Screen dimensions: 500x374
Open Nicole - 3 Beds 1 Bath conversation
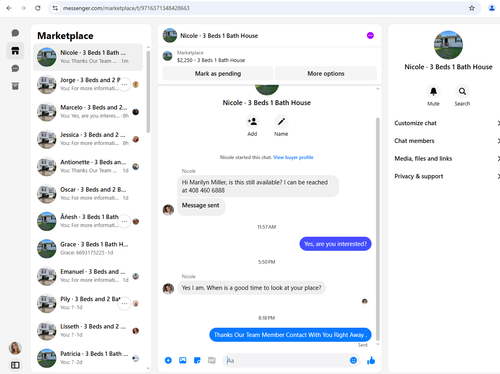point(88,57)
